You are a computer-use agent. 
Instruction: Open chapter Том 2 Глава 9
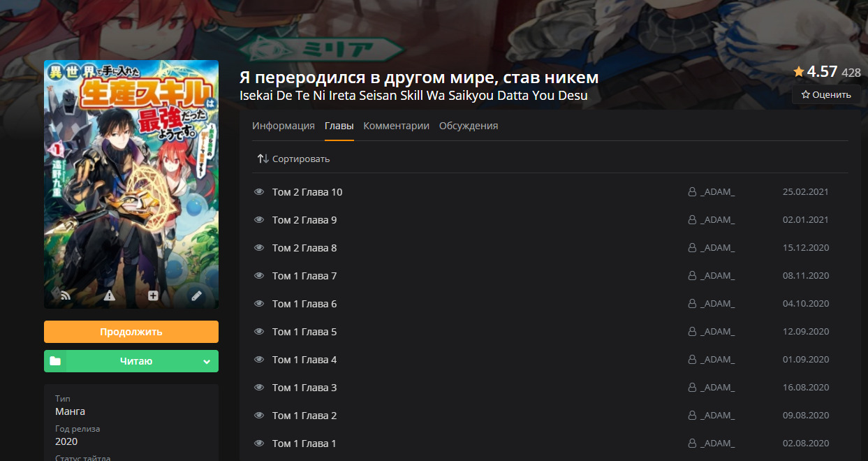(304, 220)
